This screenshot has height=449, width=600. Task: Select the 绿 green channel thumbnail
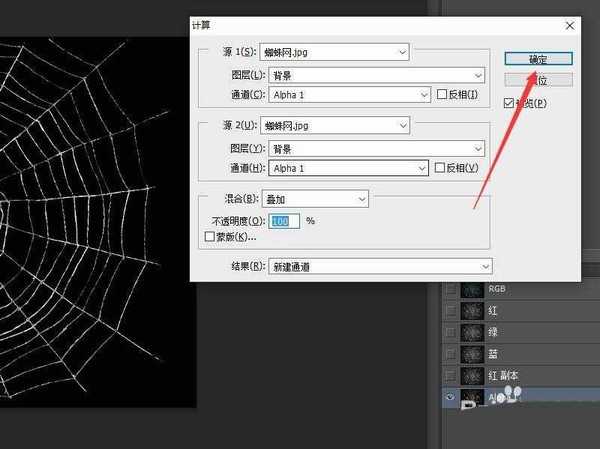pos(472,332)
